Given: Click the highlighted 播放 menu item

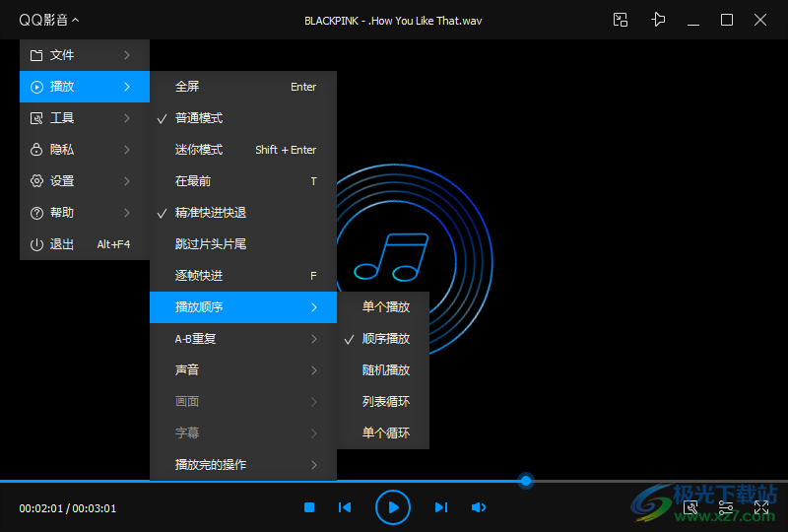Looking at the screenshot, I should [x=85, y=87].
